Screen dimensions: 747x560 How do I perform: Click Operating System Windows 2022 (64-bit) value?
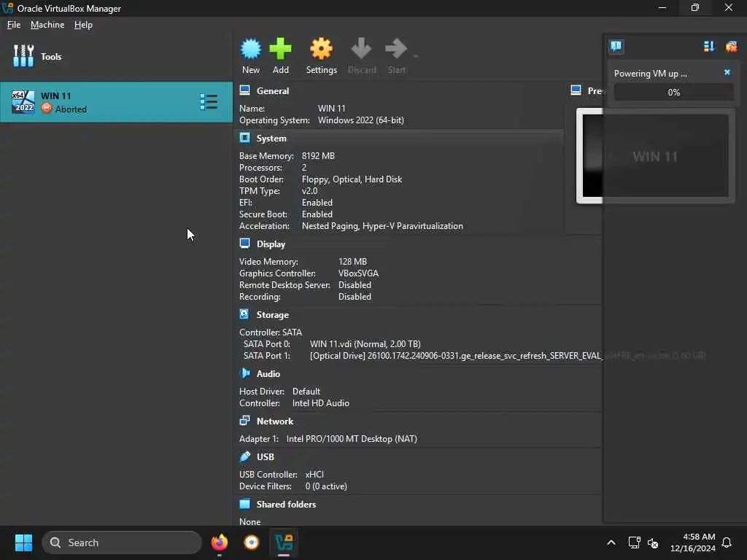click(x=360, y=120)
